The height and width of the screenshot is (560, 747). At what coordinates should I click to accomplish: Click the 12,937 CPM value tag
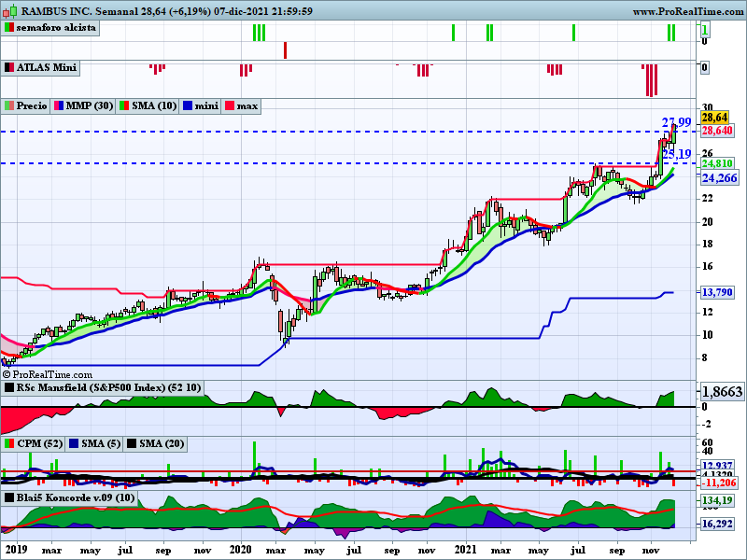(x=717, y=465)
